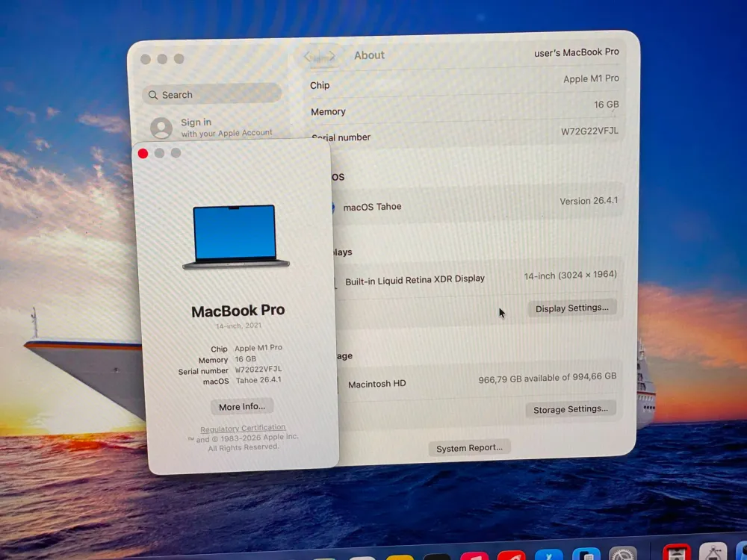This screenshot has width=747, height=560.
Task: Click the account avatar icon beside Sign in
Action: pos(161,128)
